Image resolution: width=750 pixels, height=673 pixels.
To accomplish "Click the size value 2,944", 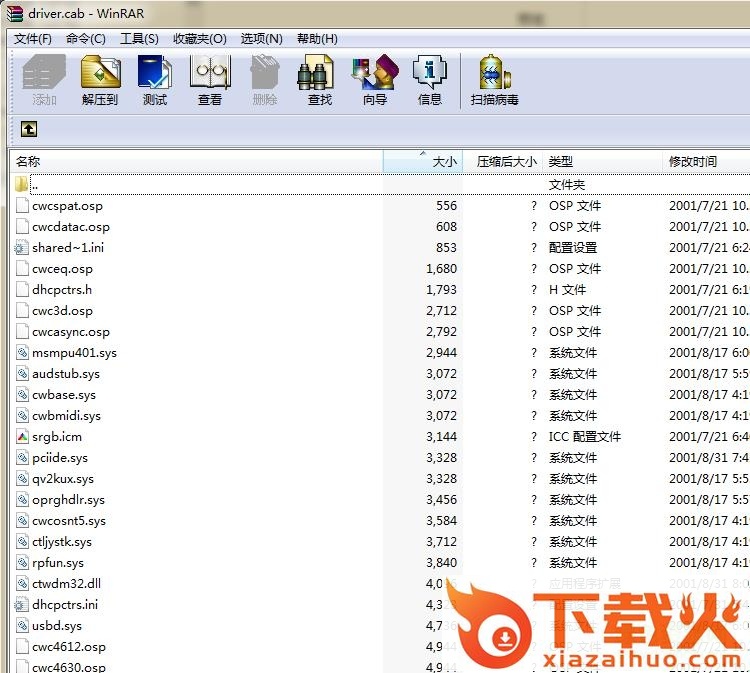I will (x=441, y=353).
